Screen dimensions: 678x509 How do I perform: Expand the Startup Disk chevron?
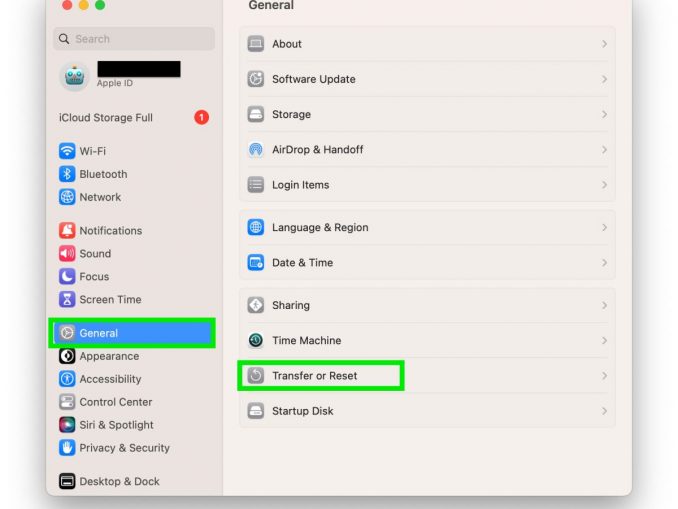point(604,411)
